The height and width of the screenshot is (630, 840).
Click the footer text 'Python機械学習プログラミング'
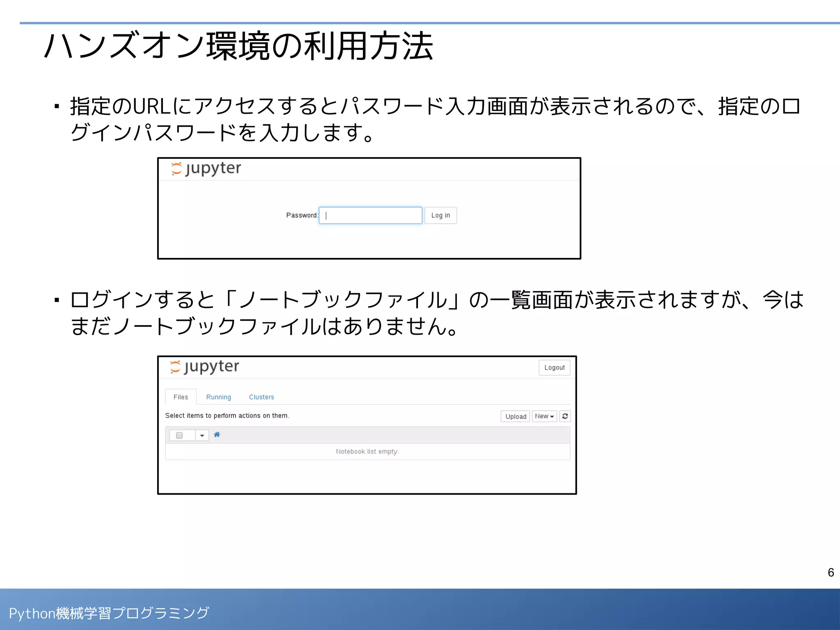(x=109, y=613)
